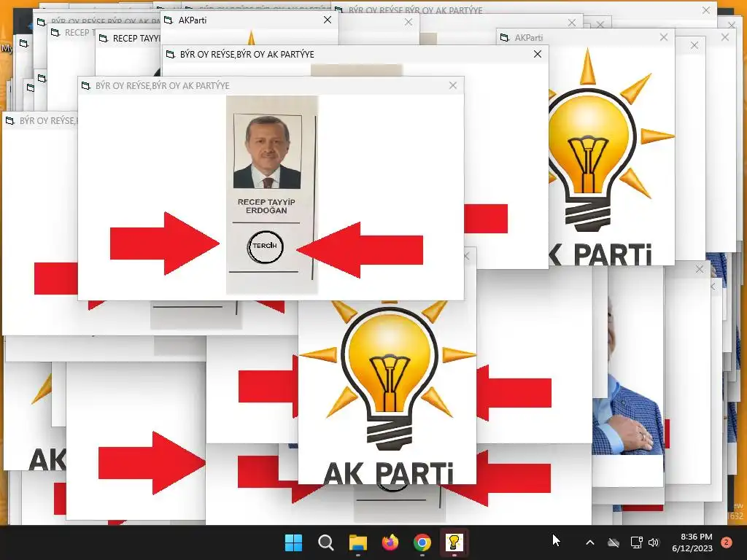747x560 pixels.
Task: Open the clock showing 8:36 PM 6/12/2023
Action: tap(692, 542)
